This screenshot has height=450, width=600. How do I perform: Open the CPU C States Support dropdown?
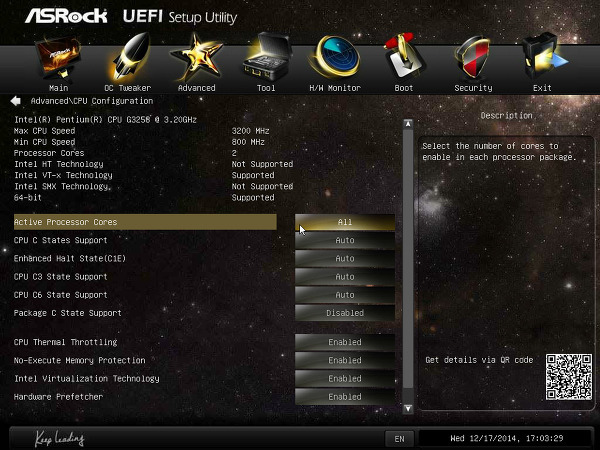(x=345, y=240)
